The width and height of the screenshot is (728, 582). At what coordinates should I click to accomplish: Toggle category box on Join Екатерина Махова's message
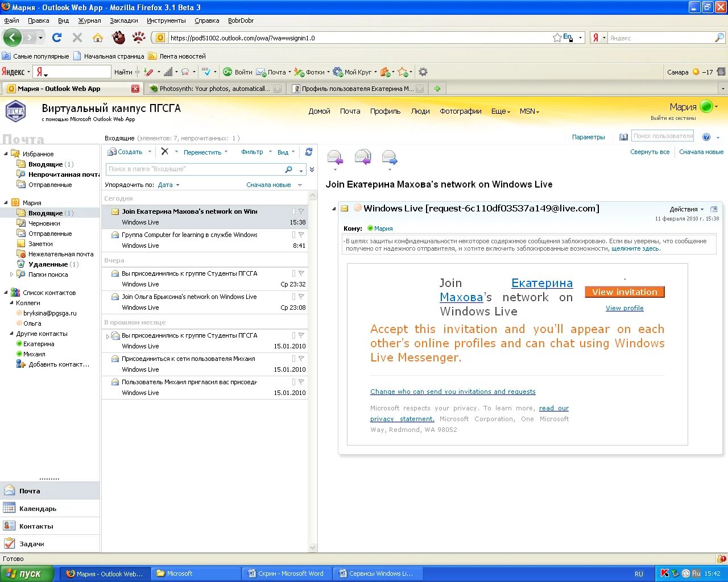tap(293, 211)
